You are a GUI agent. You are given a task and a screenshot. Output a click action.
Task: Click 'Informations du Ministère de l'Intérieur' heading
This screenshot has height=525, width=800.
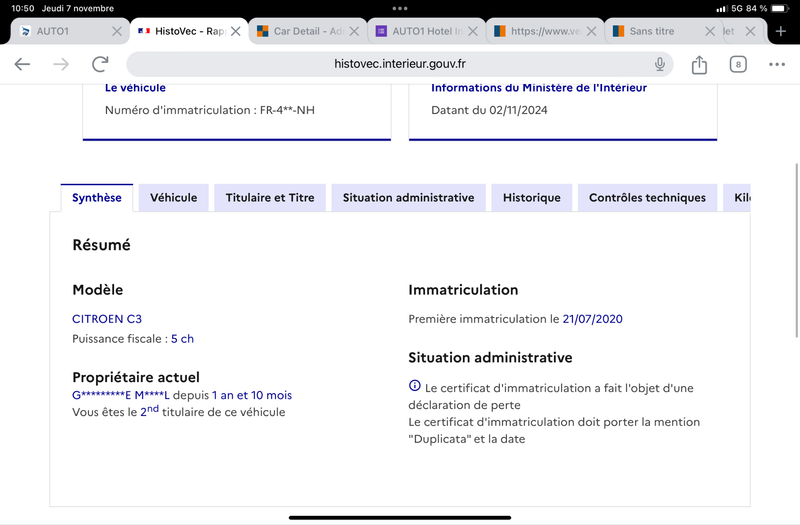[539, 88]
